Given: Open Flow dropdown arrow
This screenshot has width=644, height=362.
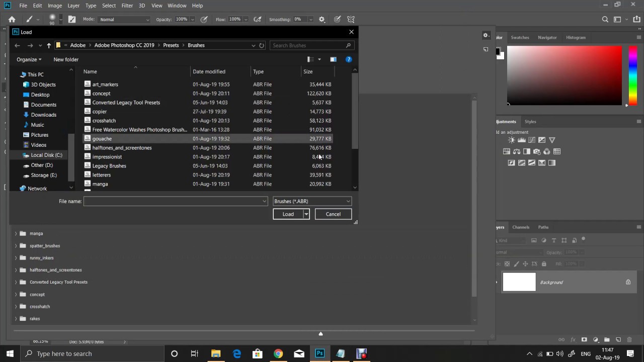Looking at the screenshot, I should tap(246, 20).
